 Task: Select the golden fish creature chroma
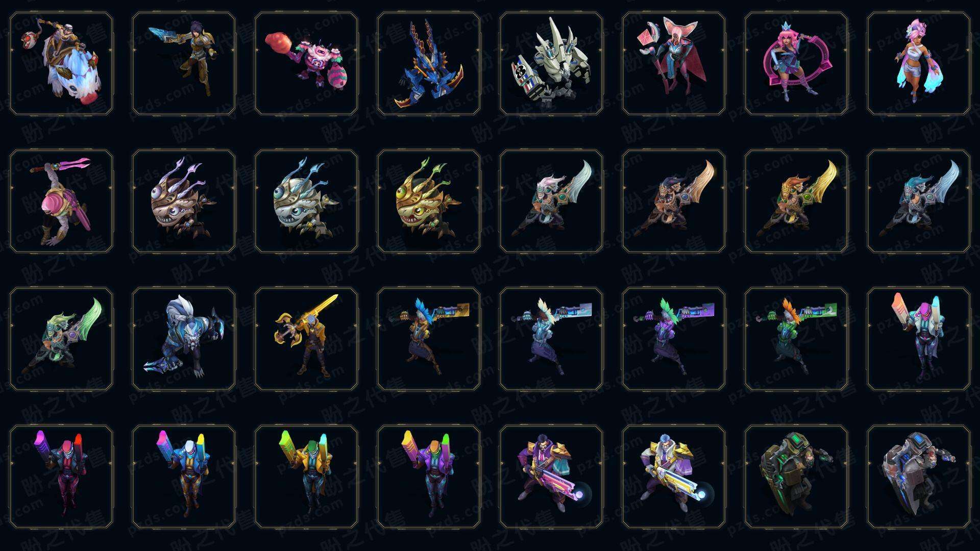point(429,201)
